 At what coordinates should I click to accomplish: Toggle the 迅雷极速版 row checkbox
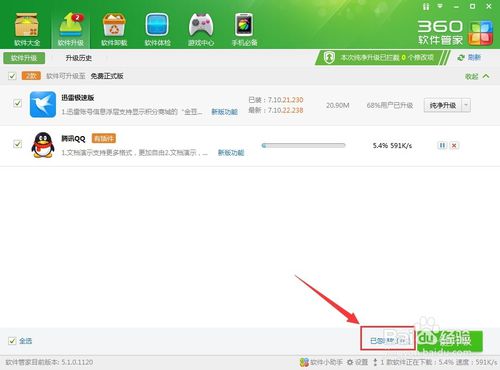tap(18, 103)
